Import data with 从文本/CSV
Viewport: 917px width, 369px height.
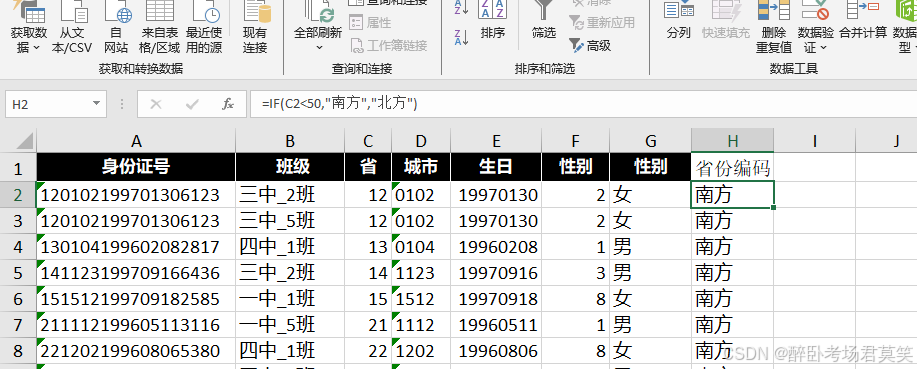(x=72, y=28)
